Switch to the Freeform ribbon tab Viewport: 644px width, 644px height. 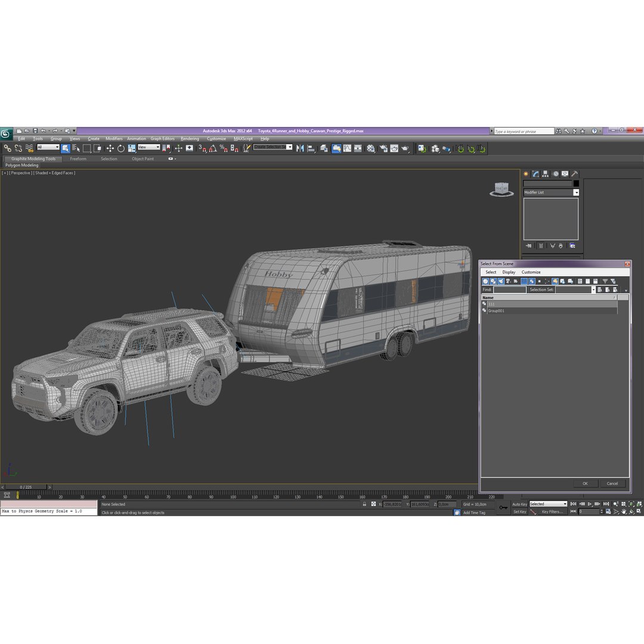78,159
